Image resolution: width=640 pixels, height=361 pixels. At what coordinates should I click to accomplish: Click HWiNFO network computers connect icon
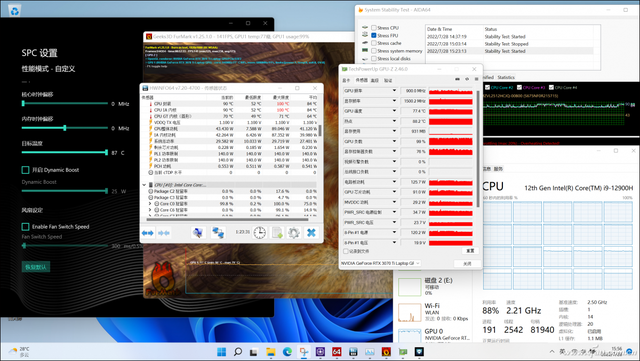(218, 233)
